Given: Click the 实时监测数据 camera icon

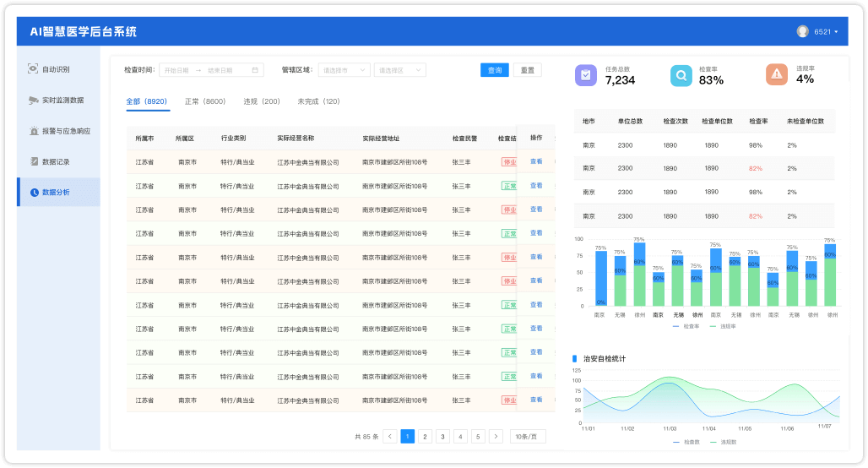Looking at the screenshot, I should click(33, 100).
